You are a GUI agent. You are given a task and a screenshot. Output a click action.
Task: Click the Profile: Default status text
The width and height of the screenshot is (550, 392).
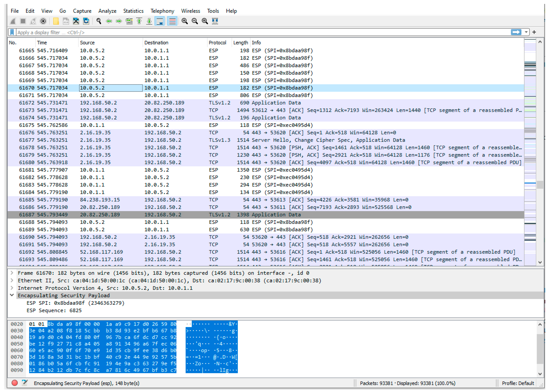tap(518, 383)
